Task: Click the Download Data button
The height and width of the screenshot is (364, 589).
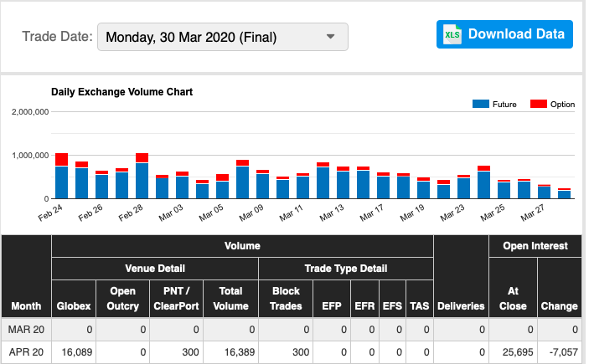Action: (x=504, y=34)
